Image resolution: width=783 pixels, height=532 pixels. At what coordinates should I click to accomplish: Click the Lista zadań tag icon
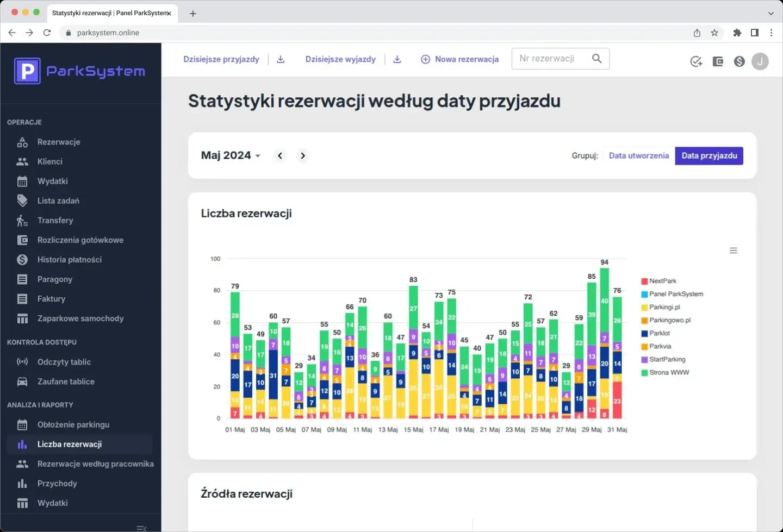click(x=22, y=201)
